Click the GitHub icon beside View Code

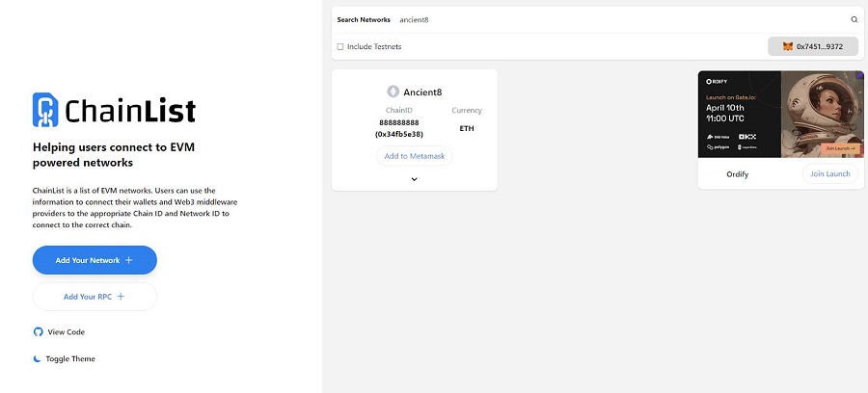[x=39, y=331]
